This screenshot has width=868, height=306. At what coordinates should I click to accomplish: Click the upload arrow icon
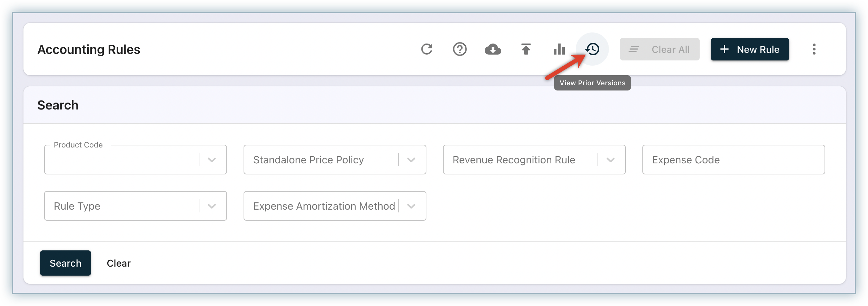tap(526, 49)
